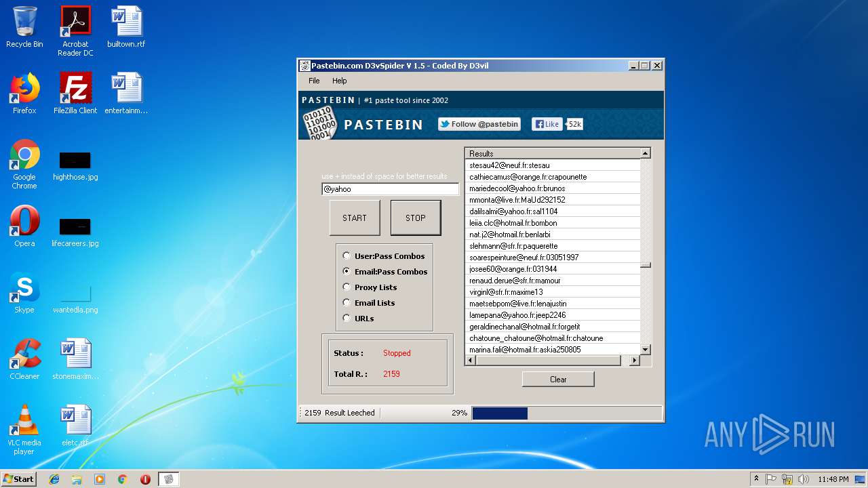The width and height of the screenshot is (868, 488).
Task: Select row stesau42@neuf.fr:stesau
Action: tap(553, 165)
